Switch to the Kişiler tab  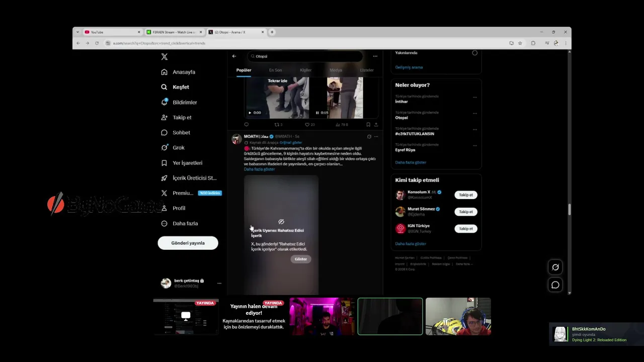(x=305, y=70)
